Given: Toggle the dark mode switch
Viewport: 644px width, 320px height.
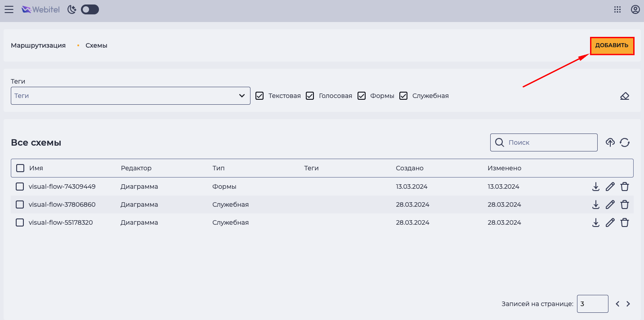Looking at the screenshot, I should (89, 9).
